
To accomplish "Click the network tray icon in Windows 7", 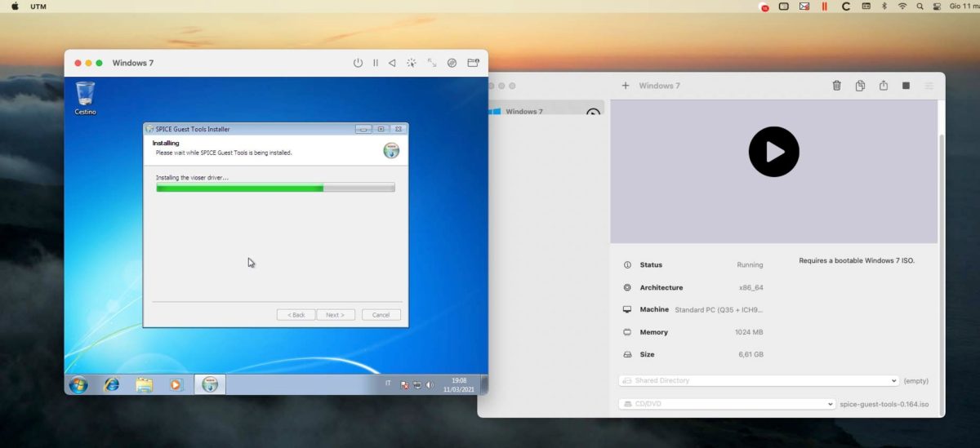I will (x=417, y=384).
